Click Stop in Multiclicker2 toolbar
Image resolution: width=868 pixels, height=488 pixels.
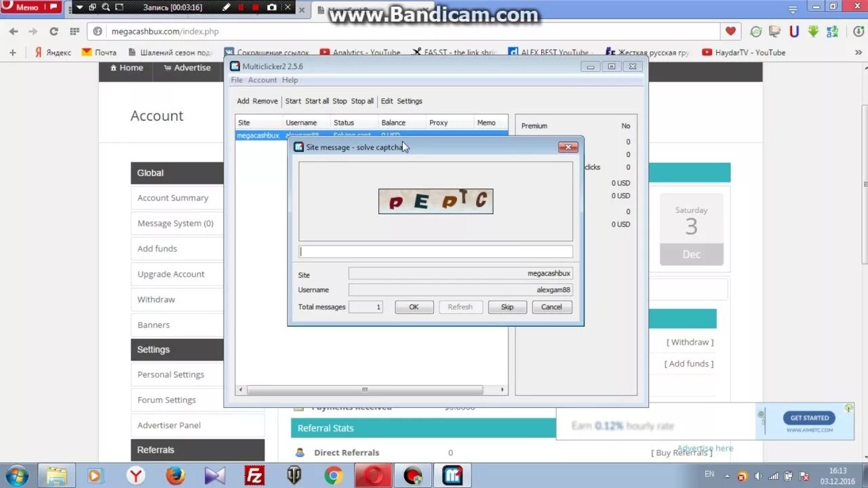340,101
